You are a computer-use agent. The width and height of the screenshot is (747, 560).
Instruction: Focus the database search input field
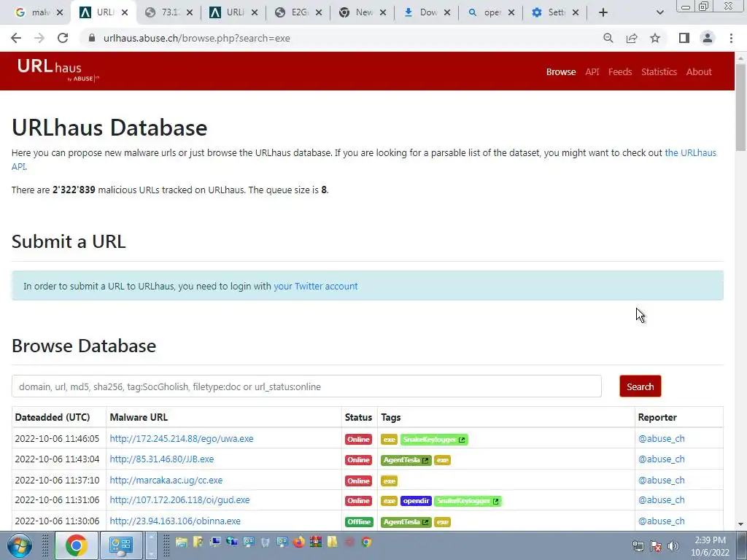(306, 386)
